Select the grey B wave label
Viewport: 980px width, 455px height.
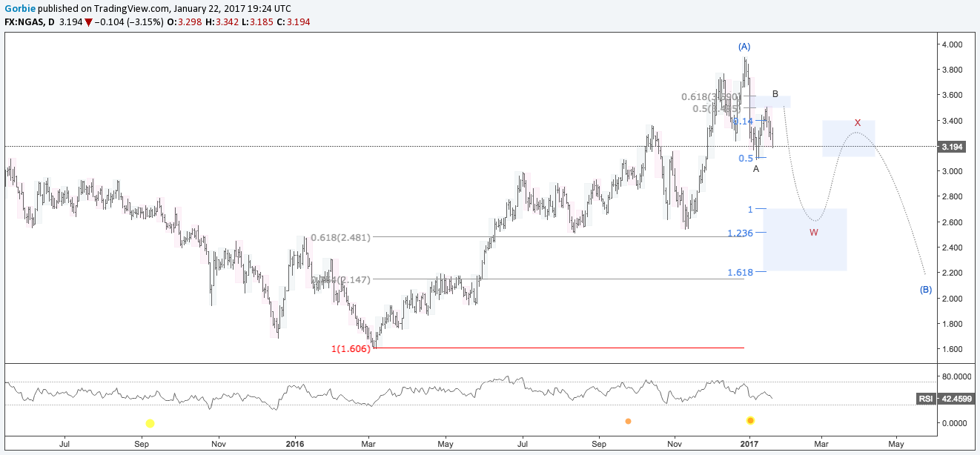coord(775,94)
